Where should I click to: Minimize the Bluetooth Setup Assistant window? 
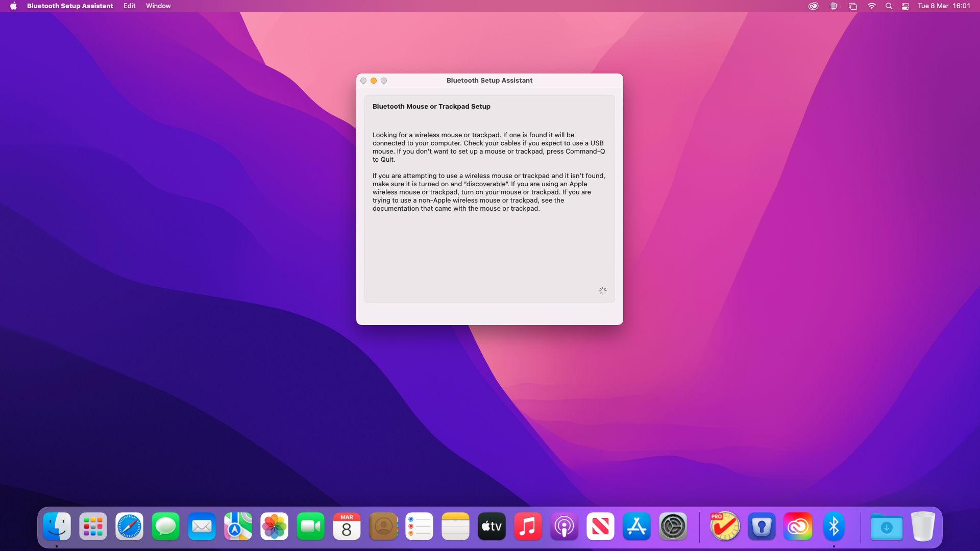tap(374, 81)
